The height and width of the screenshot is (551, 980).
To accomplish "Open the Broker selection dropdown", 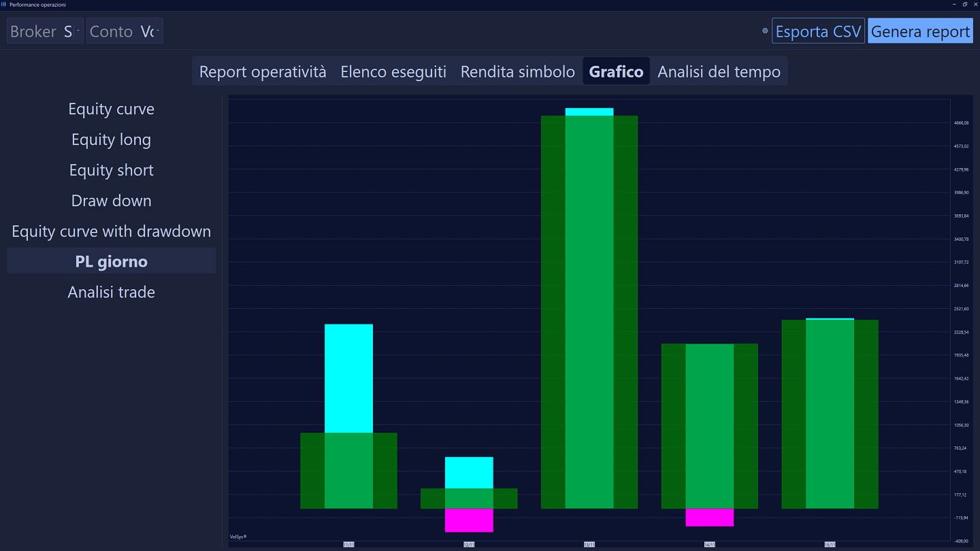I will [45, 30].
